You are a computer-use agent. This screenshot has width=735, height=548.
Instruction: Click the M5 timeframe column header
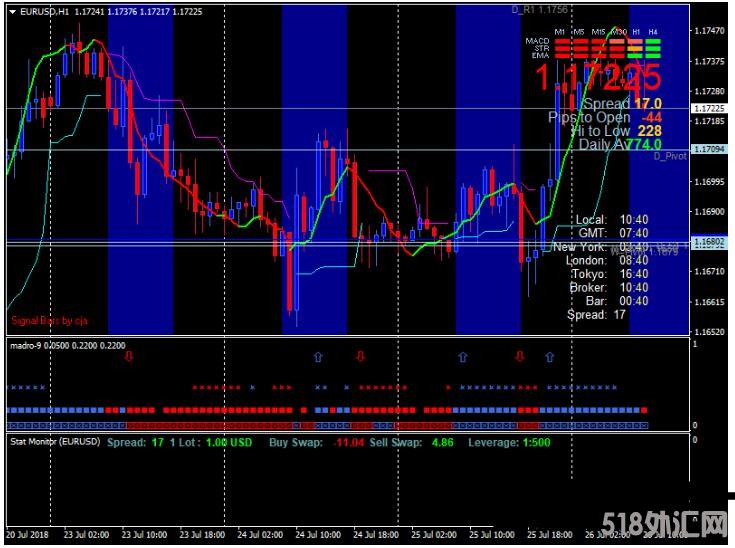579,32
